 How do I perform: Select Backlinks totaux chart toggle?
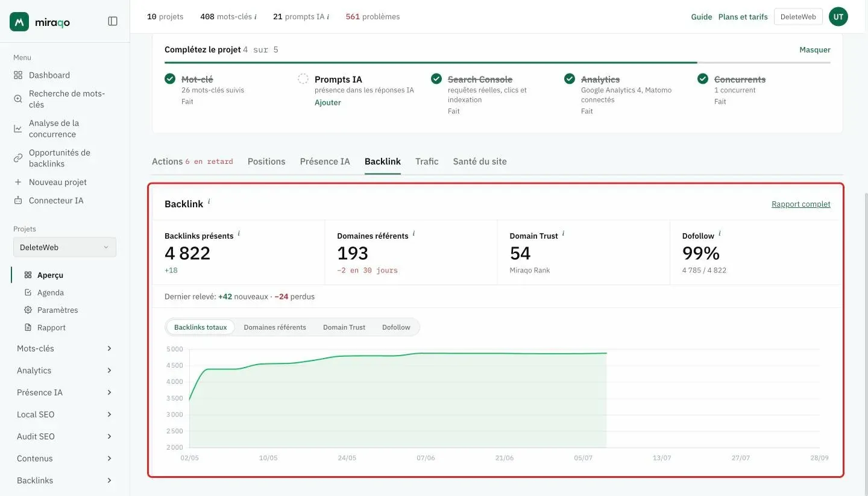201,327
